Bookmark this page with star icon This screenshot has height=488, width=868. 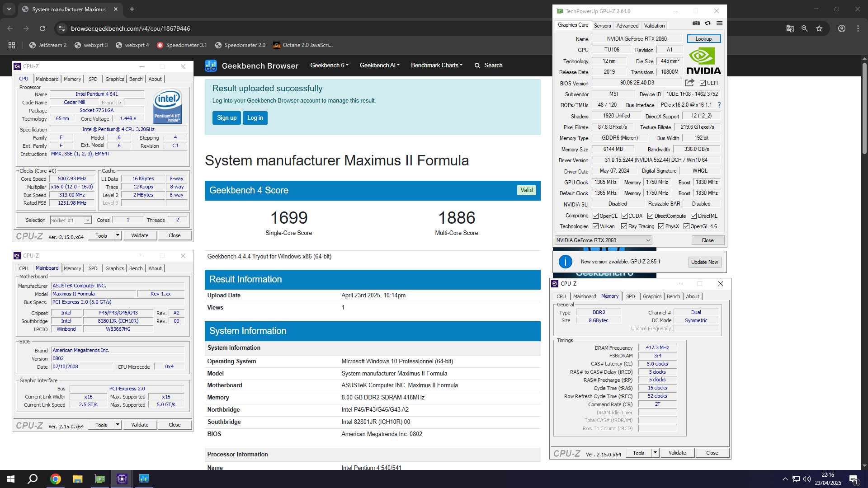pyautogui.click(x=819, y=28)
